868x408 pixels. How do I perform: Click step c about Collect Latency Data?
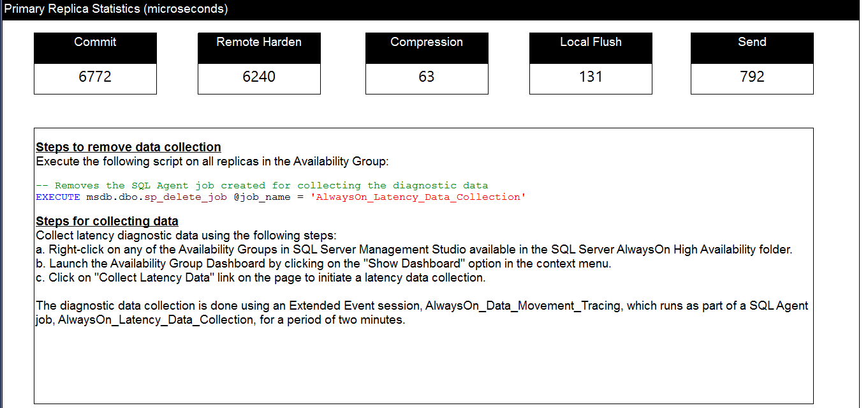261,278
